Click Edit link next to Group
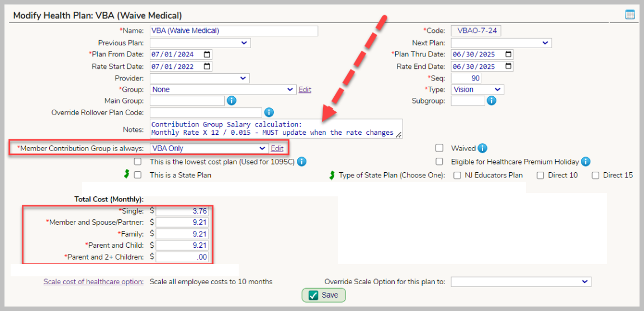Screen dimensions: 644x311 pyautogui.click(x=305, y=89)
